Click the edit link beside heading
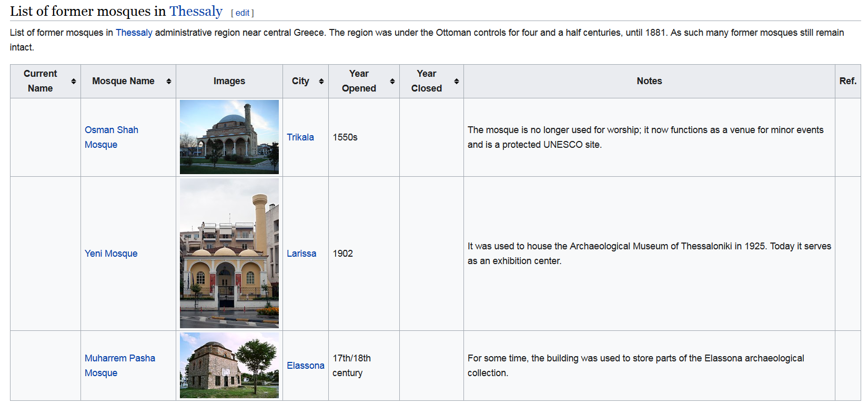Screen dimensions: 868x404 [x=243, y=13]
